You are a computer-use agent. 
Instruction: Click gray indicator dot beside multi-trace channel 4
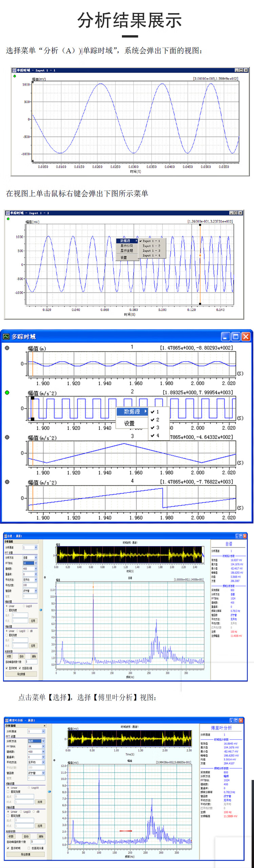(7, 482)
